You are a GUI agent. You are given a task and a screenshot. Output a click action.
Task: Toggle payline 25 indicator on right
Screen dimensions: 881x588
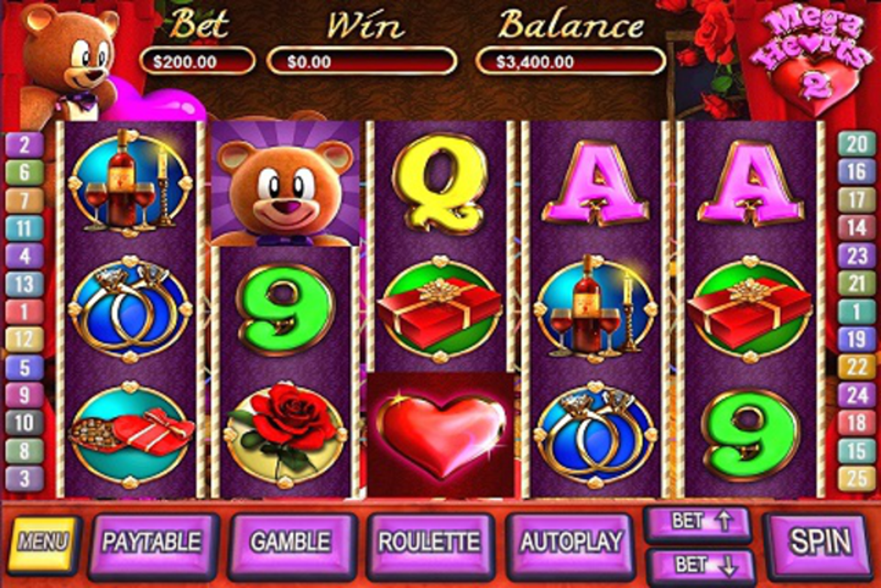pos(856,478)
